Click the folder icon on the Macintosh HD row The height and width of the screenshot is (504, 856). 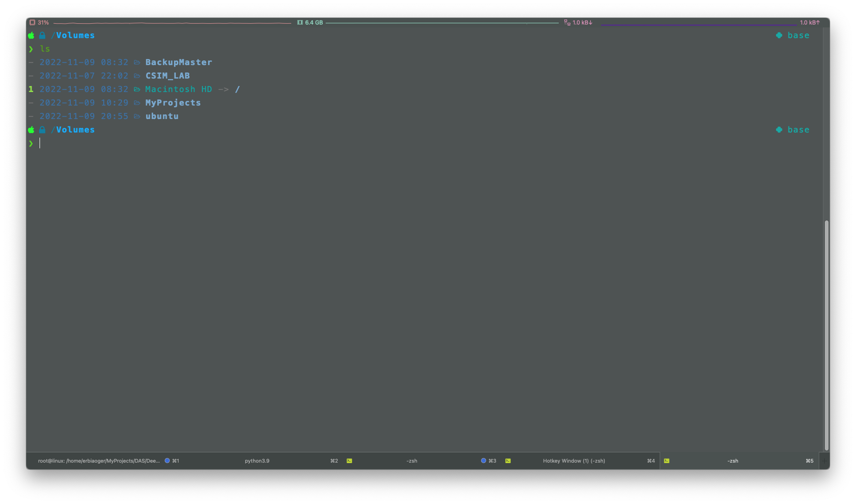[137, 89]
